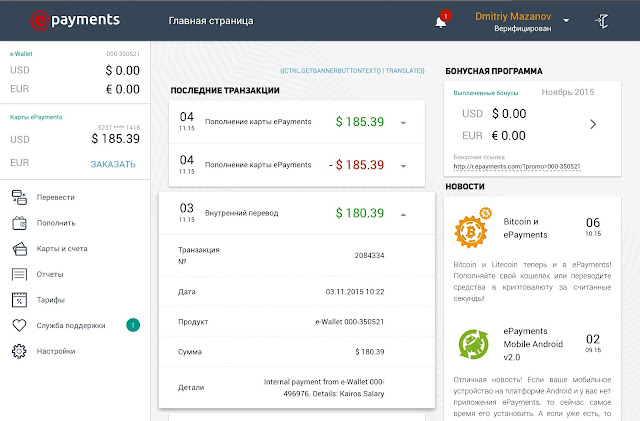
Task: Click Главная страница header title
Action: 211,21
